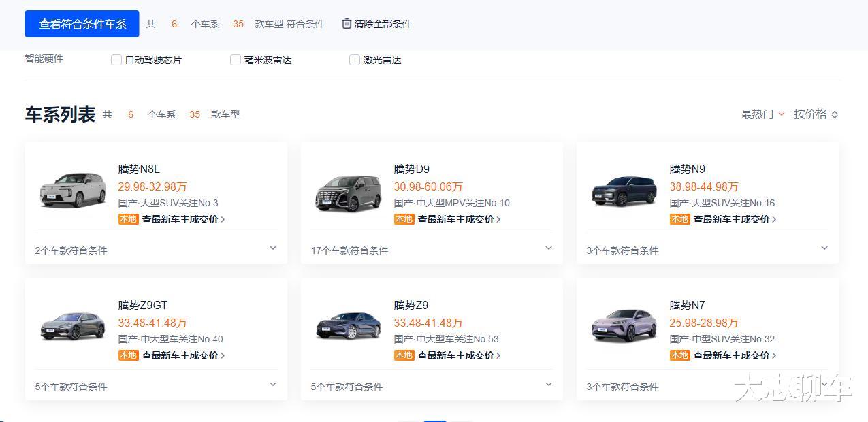This screenshot has width=868, height=422.
Task: Expand 腾势N7 matching models chevron
Action: (824, 385)
